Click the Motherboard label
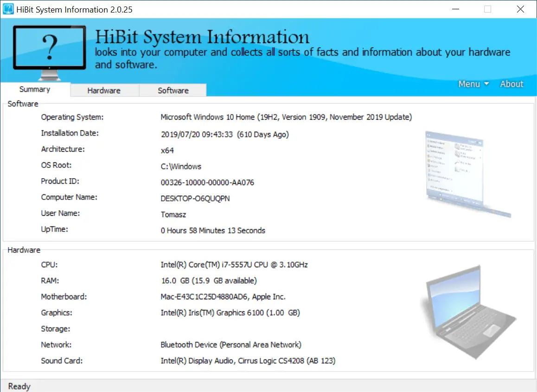This screenshot has height=392, width=537. coord(64,297)
